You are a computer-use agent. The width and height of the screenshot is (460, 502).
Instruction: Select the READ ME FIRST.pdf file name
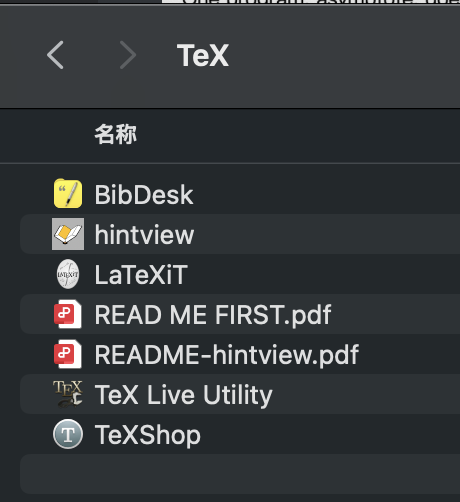(x=213, y=315)
